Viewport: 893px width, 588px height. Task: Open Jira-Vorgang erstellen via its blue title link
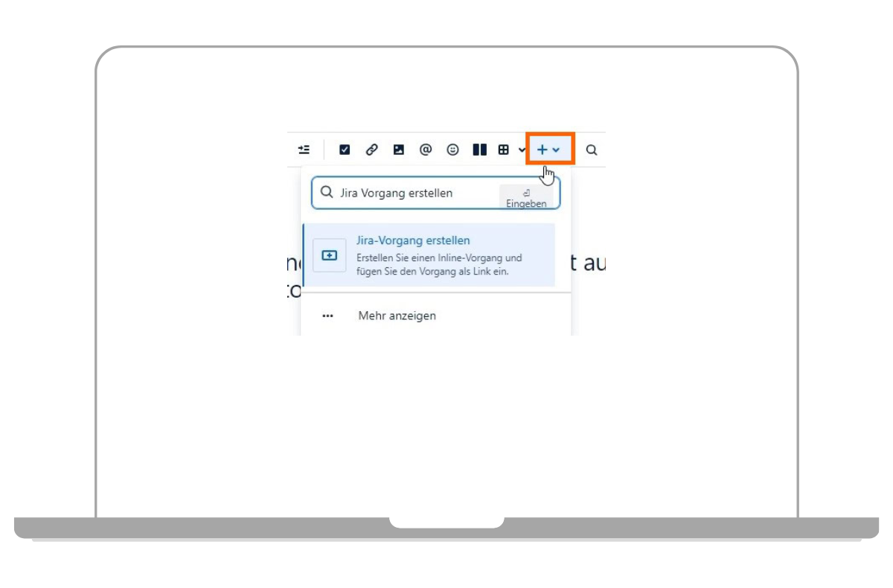click(414, 240)
